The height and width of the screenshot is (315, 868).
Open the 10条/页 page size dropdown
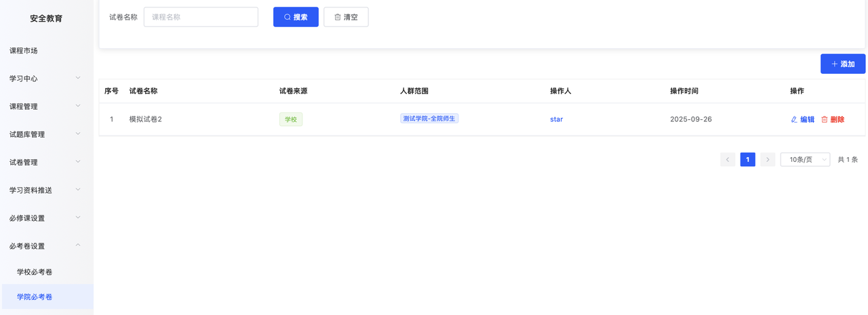click(x=805, y=160)
